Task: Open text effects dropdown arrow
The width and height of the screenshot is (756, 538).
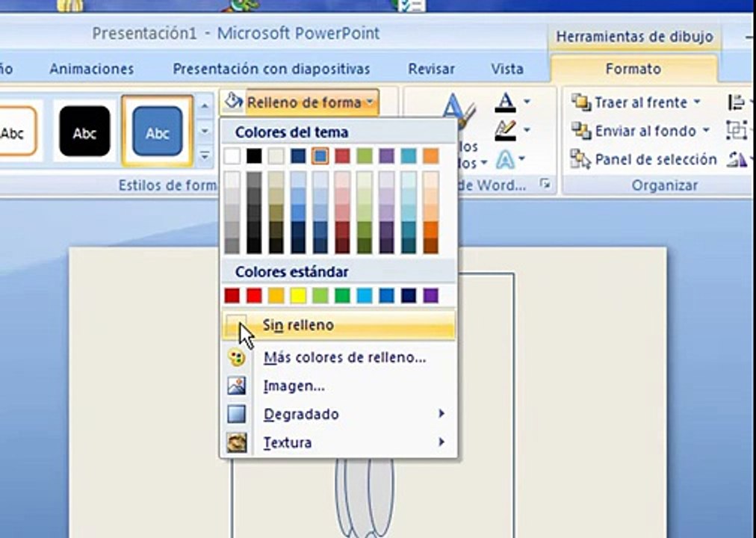Action: (522, 158)
